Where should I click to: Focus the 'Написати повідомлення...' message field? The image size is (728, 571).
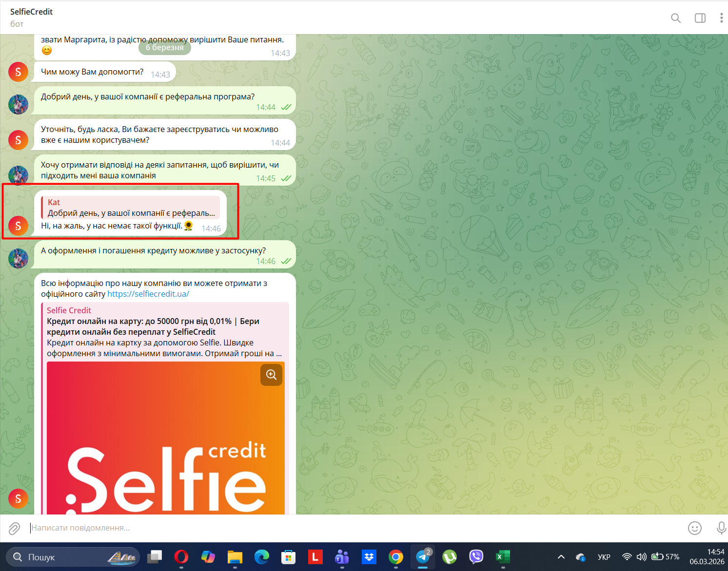(x=356, y=528)
